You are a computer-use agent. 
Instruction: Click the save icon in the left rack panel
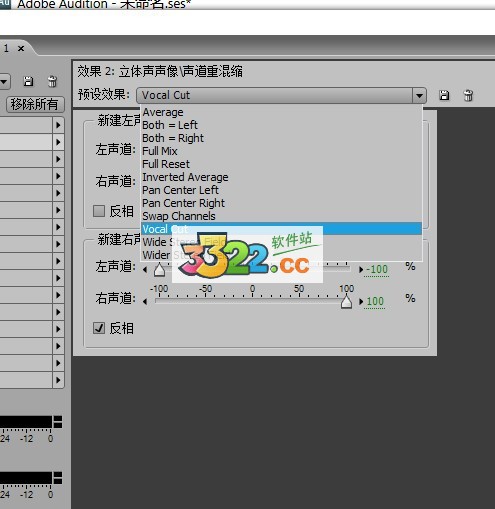click(x=28, y=81)
